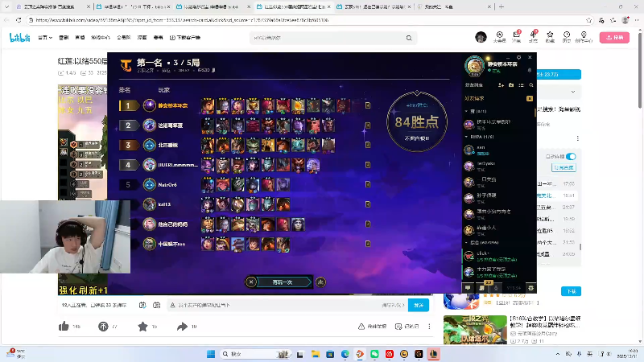The height and width of the screenshot is (362, 644).
Task: Select the playlist entry with duration 21:37
Action: pos(556,208)
